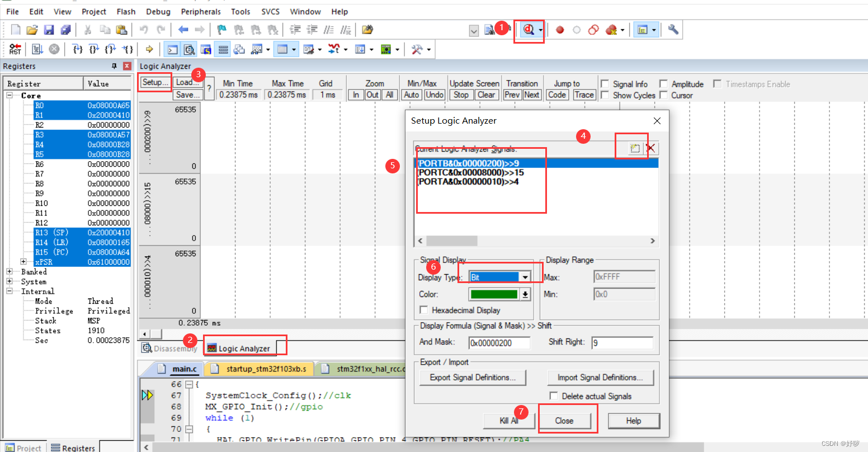Enable the Show Cycles checkbox
The width and height of the screenshot is (868, 452).
(605, 95)
